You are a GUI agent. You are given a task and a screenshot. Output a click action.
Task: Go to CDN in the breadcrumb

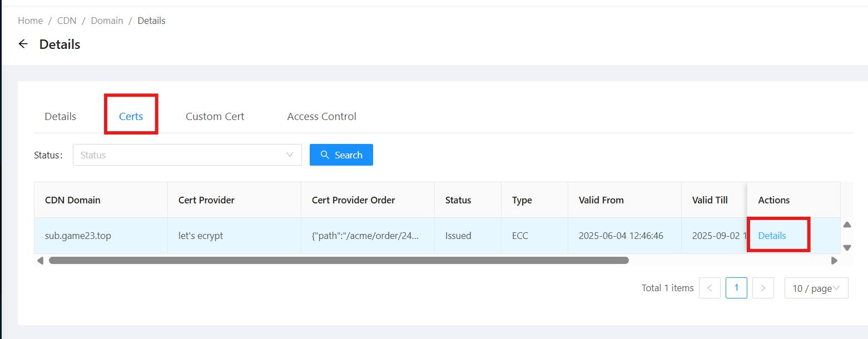pyautogui.click(x=66, y=21)
